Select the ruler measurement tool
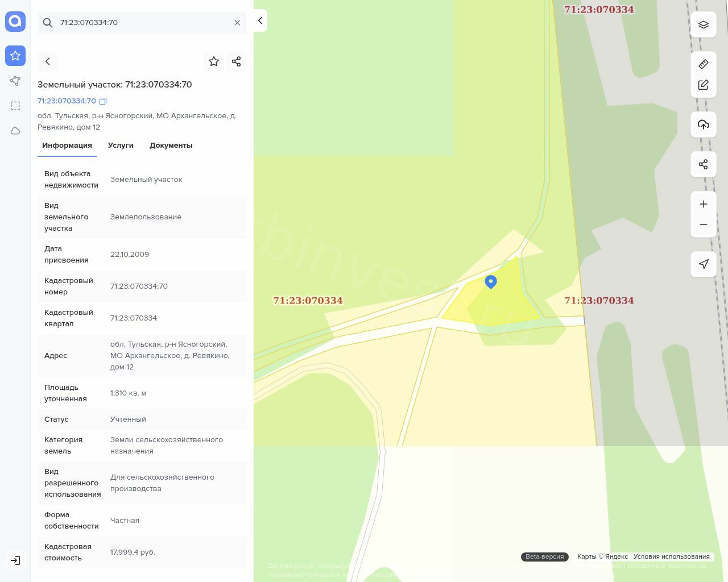This screenshot has height=582, width=728. [703, 64]
